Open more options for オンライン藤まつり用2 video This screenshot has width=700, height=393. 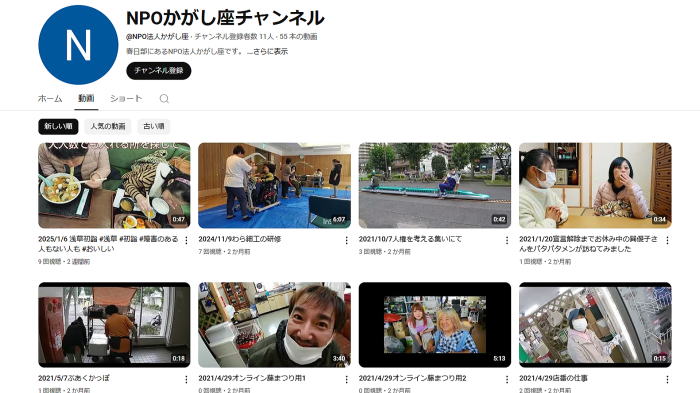507,379
